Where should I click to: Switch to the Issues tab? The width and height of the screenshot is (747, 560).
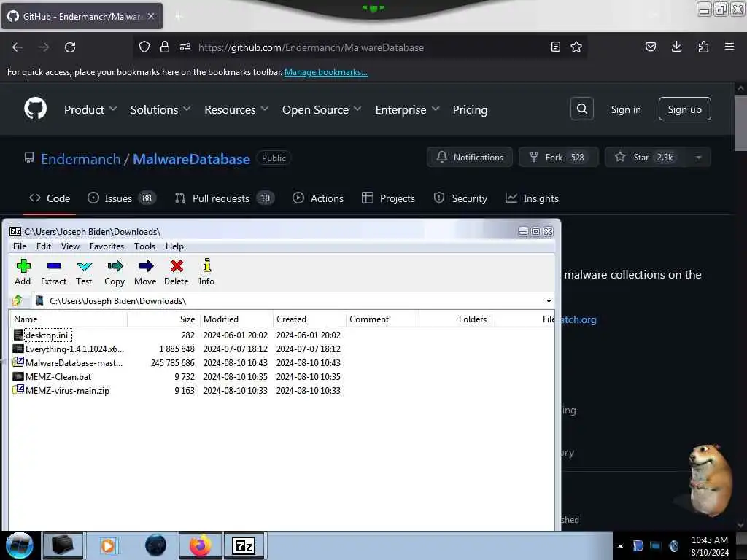point(122,198)
